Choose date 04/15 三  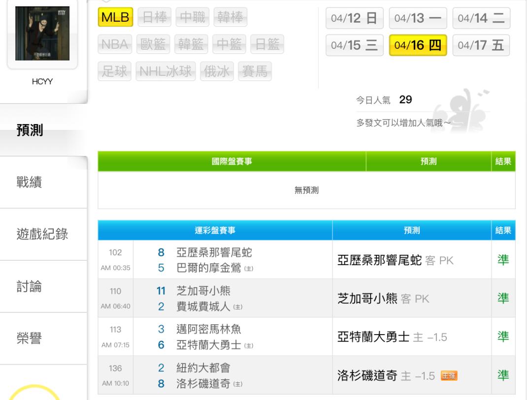point(354,46)
